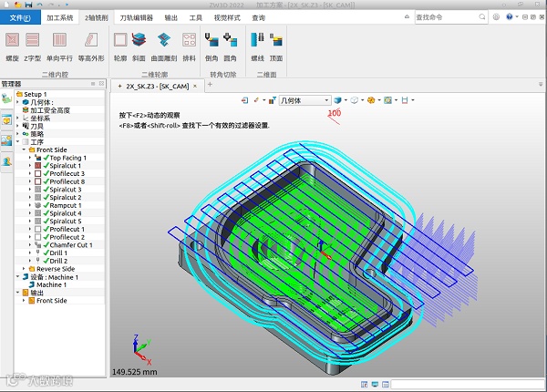Select the 圆角 corner round tool
547x392 pixels.
click(x=230, y=46)
